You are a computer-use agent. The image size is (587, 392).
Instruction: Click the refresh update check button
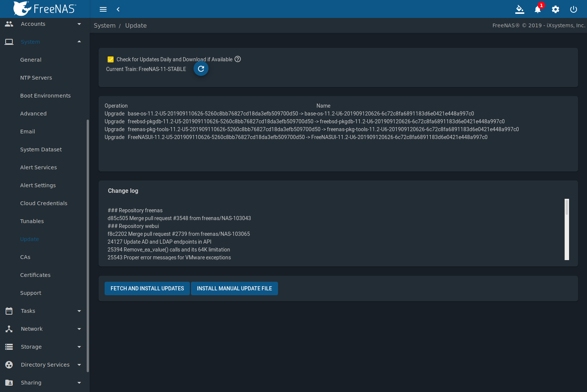201,69
